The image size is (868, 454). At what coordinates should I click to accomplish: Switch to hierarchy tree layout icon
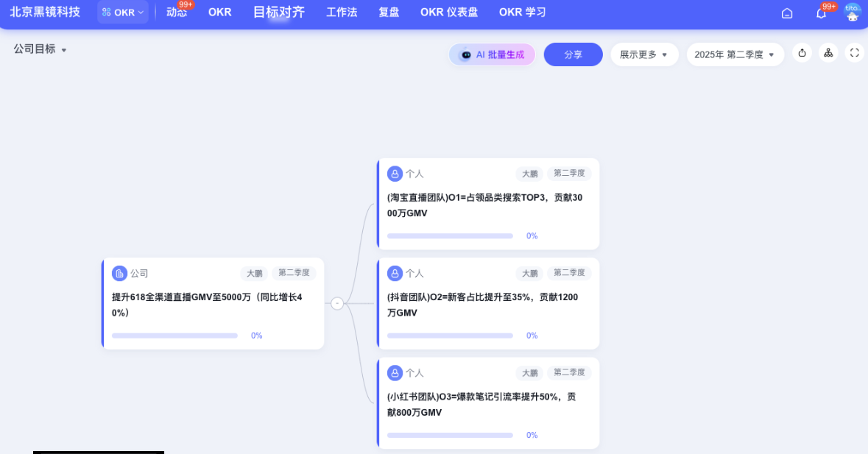click(x=828, y=53)
